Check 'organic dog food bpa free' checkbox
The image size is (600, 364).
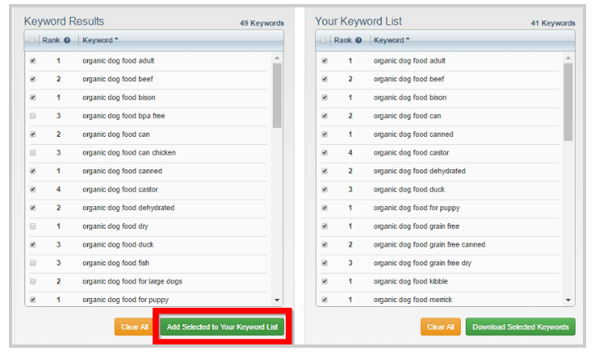33,116
